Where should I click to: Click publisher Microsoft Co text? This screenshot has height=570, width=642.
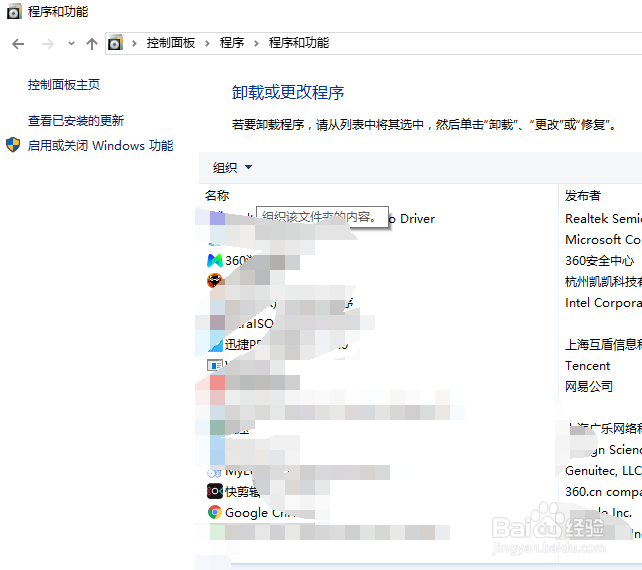603,240
